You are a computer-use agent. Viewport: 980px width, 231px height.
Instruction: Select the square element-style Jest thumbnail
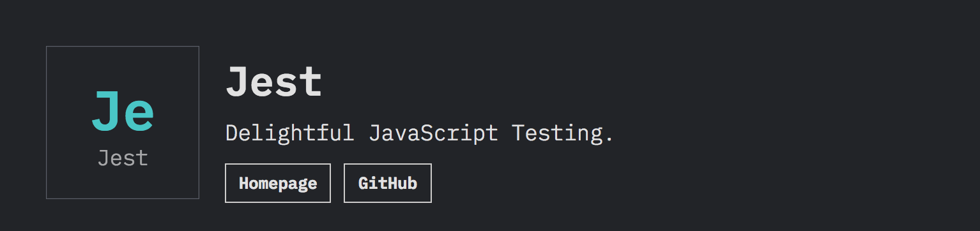[x=123, y=123]
